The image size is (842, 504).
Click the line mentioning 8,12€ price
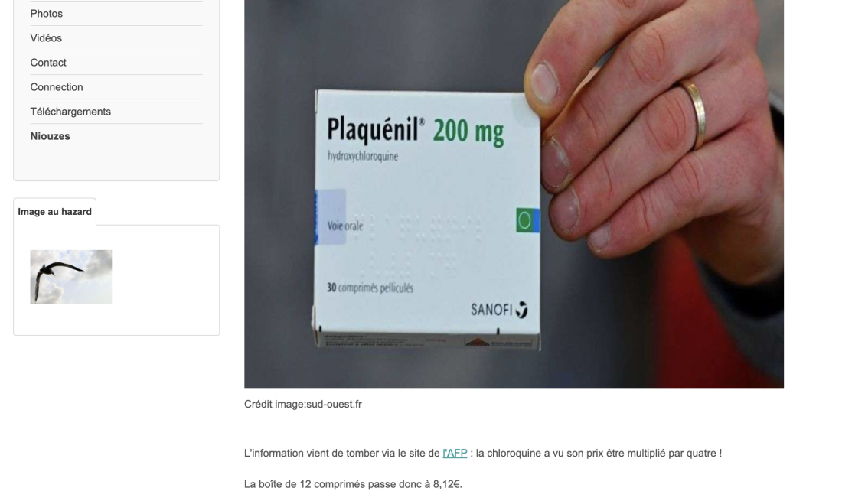[353, 484]
